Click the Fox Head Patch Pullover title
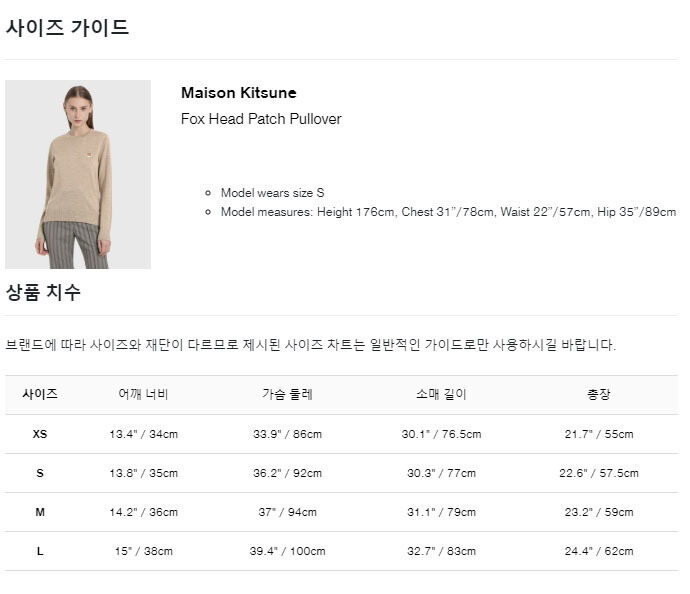Image resolution: width=690 pixels, height=594 pixels. click(x=261, y=119)
